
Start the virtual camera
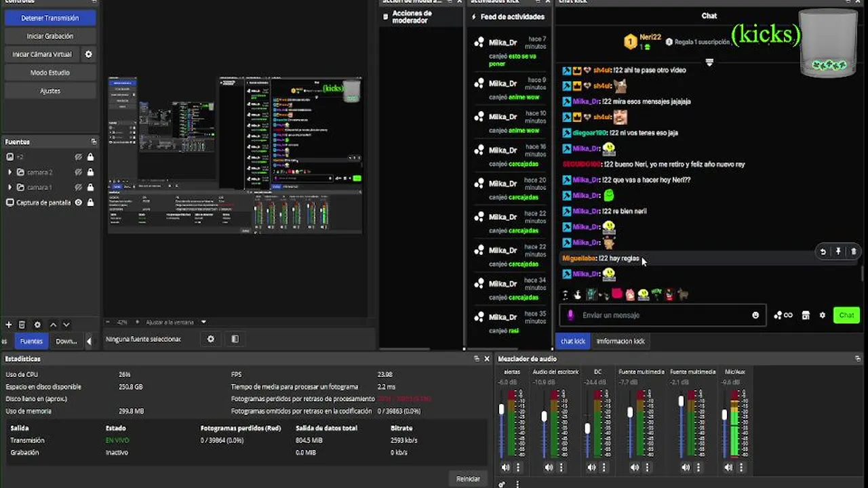(x=42, y=54)
